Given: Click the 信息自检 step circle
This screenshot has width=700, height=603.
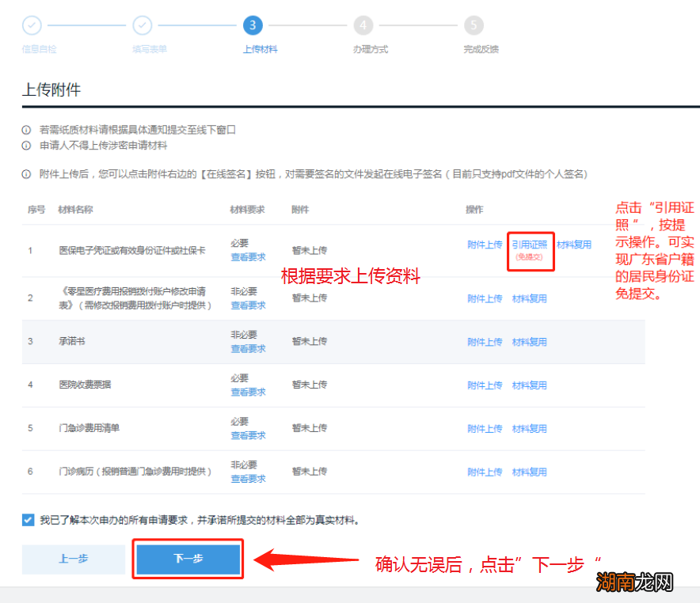Looking at the screenshot, I should 32,25.
